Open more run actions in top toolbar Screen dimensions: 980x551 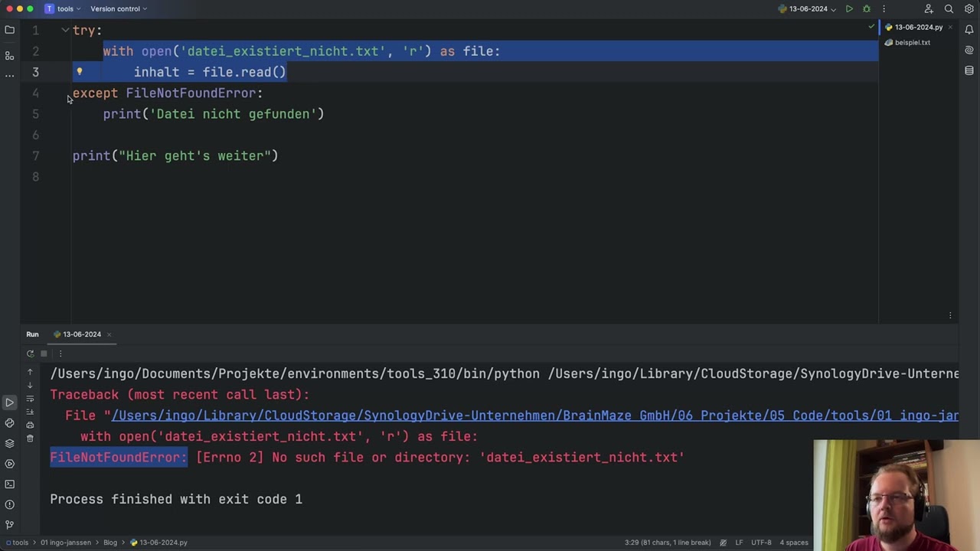click(884, 9)
